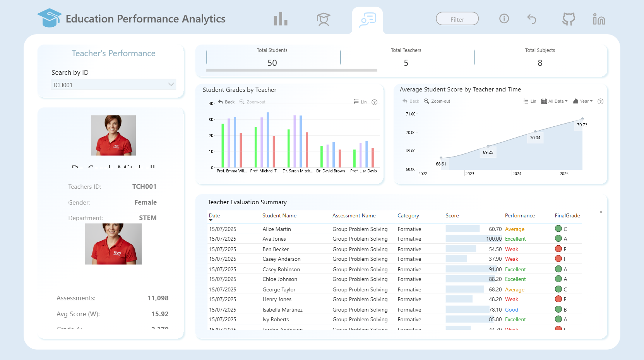Open the bar chart overview page icon
The width and height of the screenshot is (644, 360).
coord(281,19)
